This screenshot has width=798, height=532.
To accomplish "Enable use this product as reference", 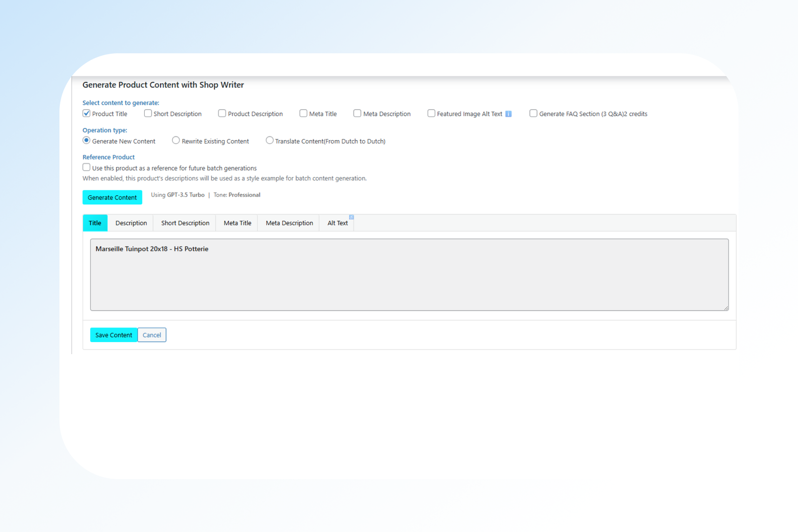I will [x=87, y=168].
